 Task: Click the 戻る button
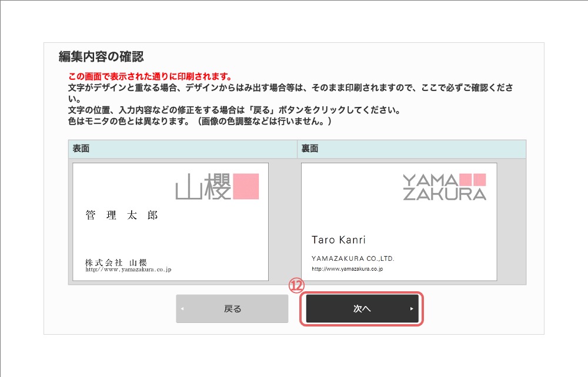point(232,308)
